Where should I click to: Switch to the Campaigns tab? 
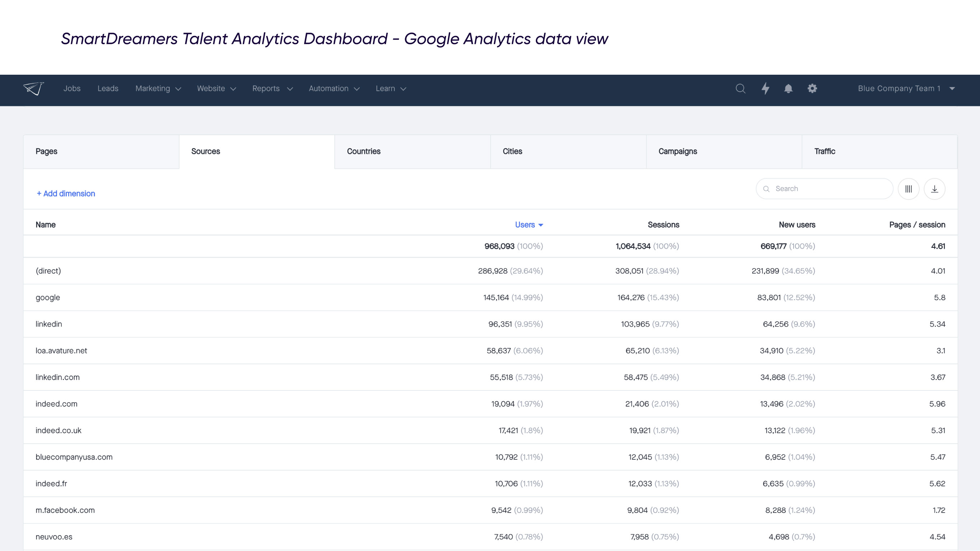724,152
